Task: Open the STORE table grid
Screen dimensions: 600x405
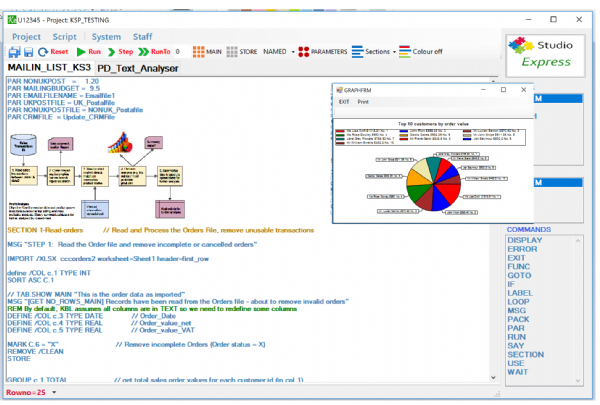Action: [240, 50]
